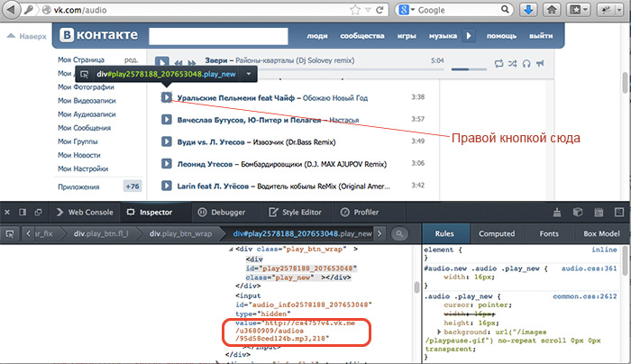Screen dimensions: 631x364
Task: Close the developer tools panel
Action: click(x=7, y=213)
